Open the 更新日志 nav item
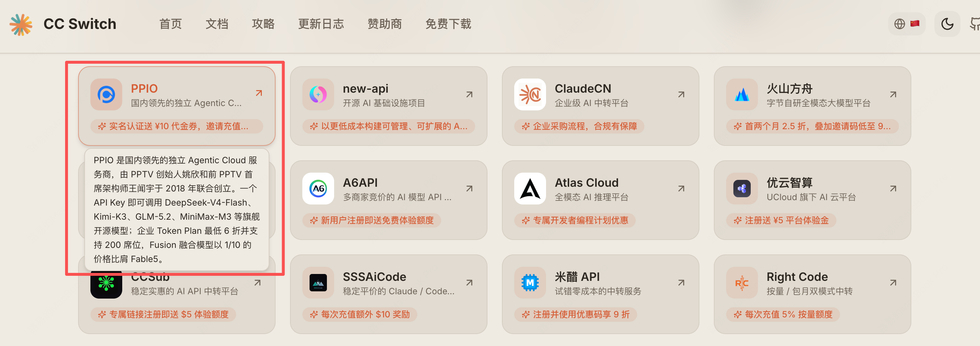The height and width of the screenshot is (346, 980). click(321, 24)
